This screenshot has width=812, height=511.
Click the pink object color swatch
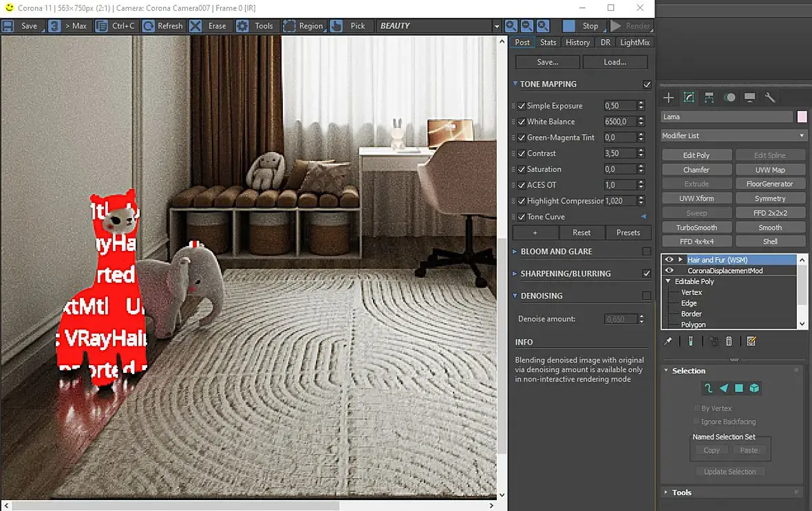pos(802,117)
